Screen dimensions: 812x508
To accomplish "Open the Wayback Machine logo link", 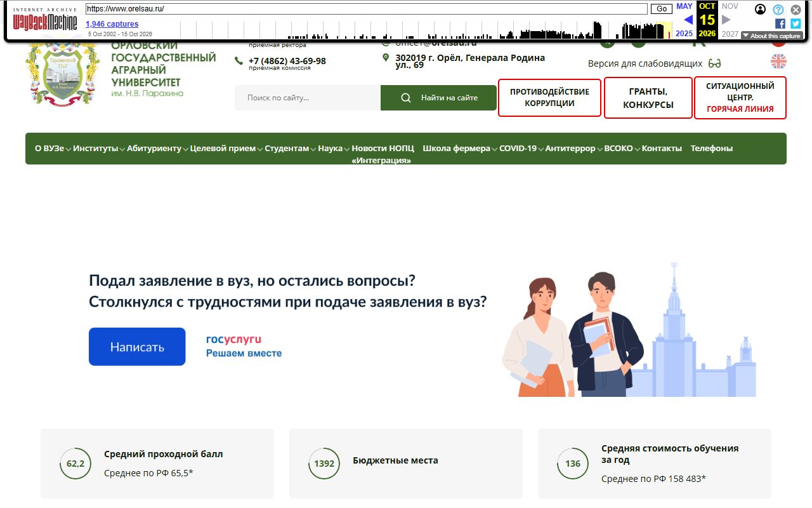I will tap(45, 21).
